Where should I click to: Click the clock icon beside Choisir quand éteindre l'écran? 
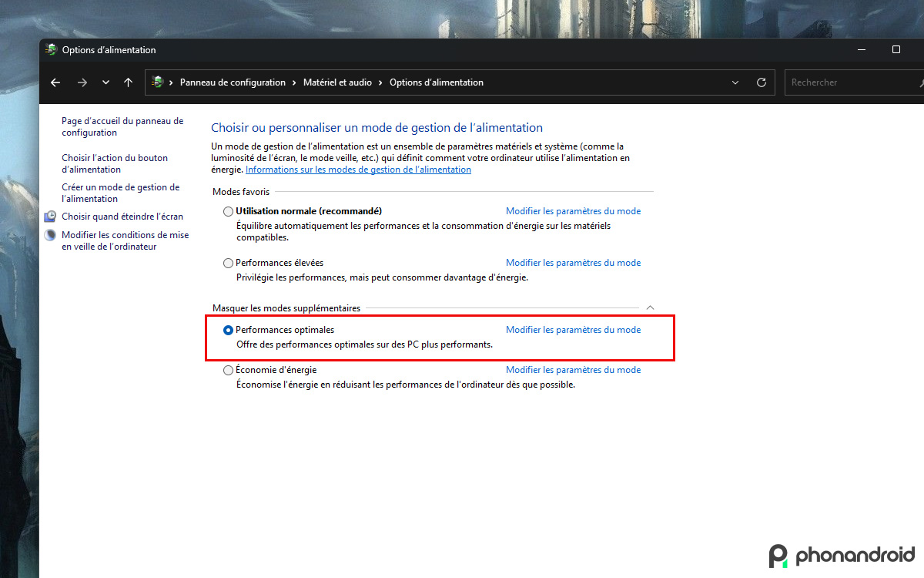pos(50,217)
